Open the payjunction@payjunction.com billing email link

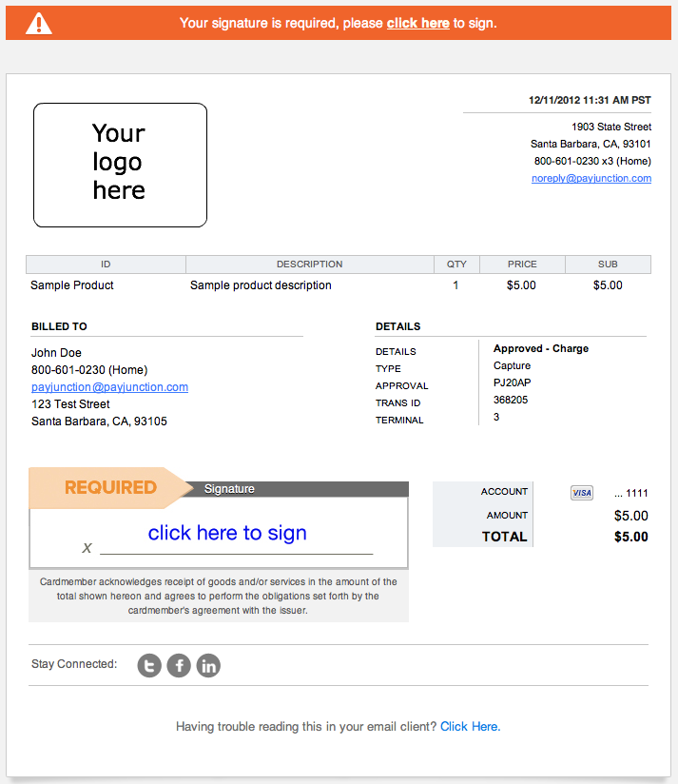click(x=110, y=387)
